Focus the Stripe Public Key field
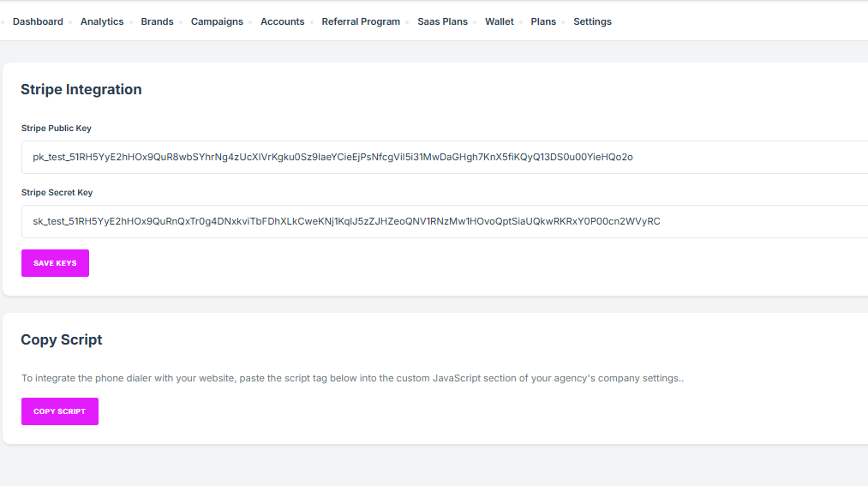 [445, 157]
